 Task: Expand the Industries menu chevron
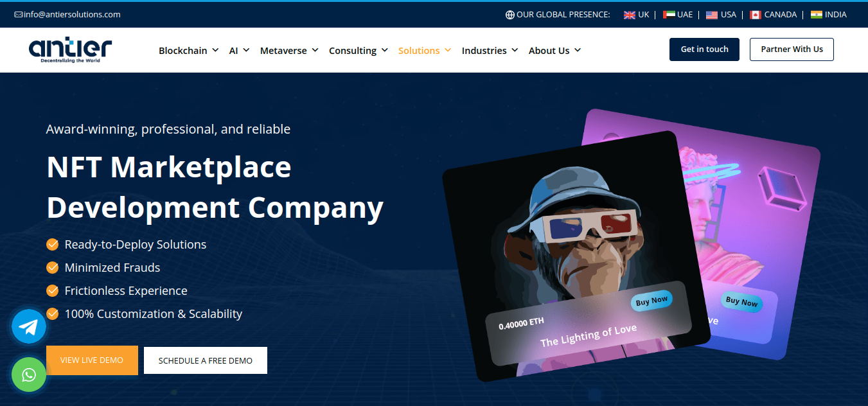pyautogui.click(x=515, y=50)
